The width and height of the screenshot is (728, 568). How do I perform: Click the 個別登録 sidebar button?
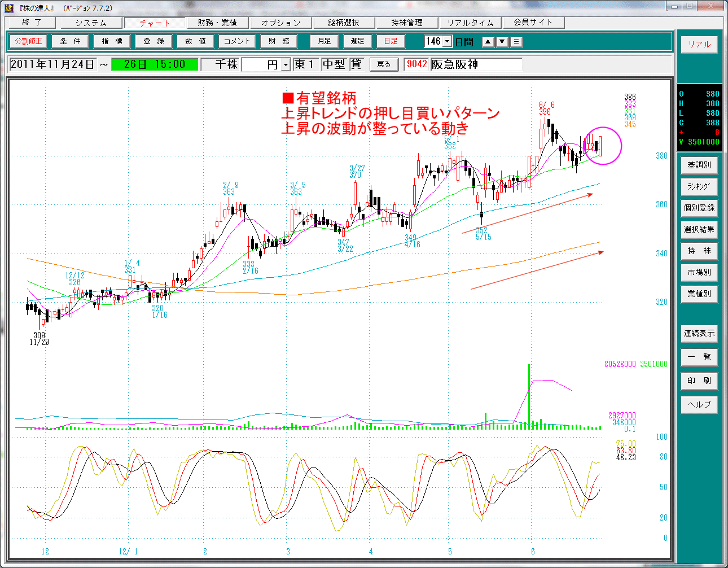pos(699,208)
